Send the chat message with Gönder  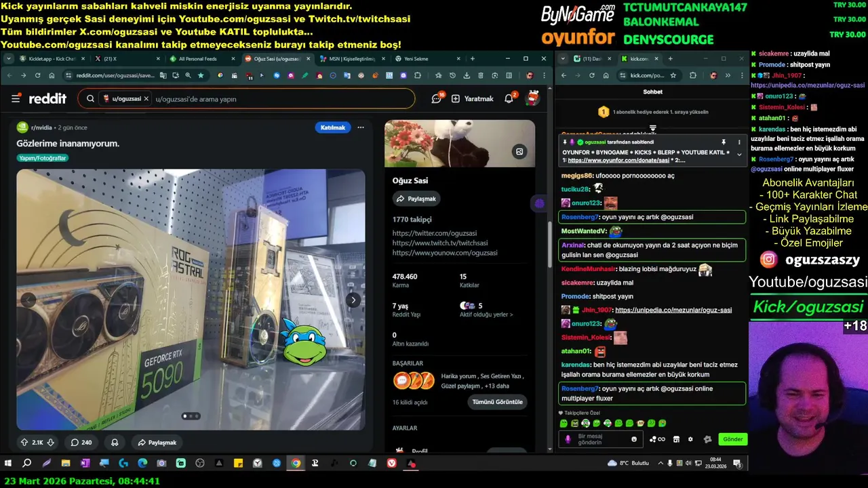732,439
